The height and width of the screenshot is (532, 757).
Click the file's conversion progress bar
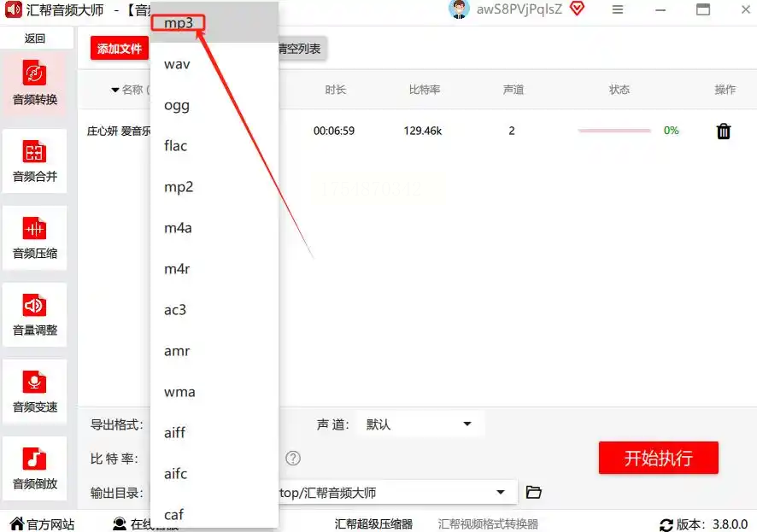[x=614, y=131]
